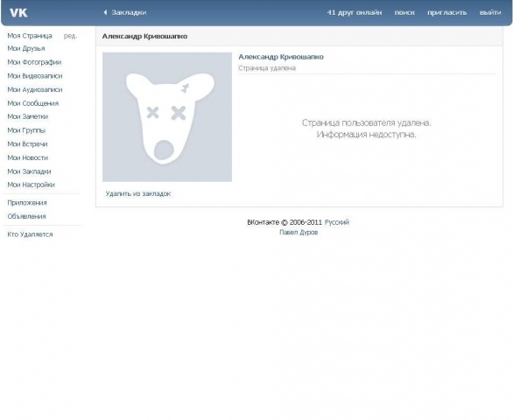This screenshot has width=513, height=420.
Task: Click the deleted-user dog avatar
Action: point(167,117)
